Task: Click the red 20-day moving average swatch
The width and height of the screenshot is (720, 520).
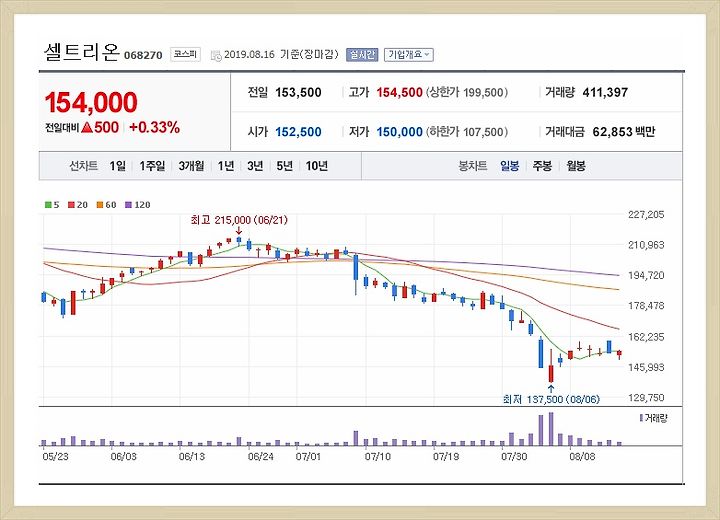Action: pyautogui.click(x=71, y=205)
